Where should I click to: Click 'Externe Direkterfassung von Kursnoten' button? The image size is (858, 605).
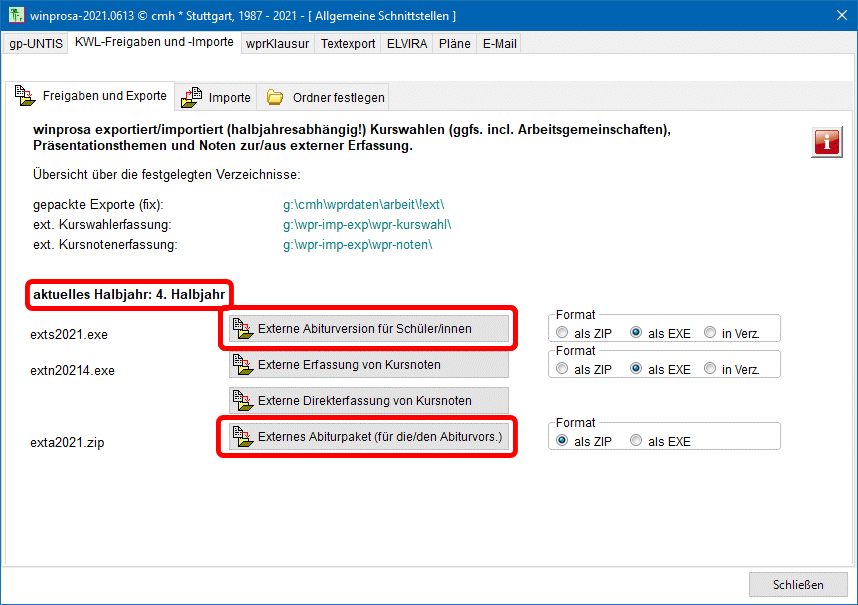tap(368, 401)
